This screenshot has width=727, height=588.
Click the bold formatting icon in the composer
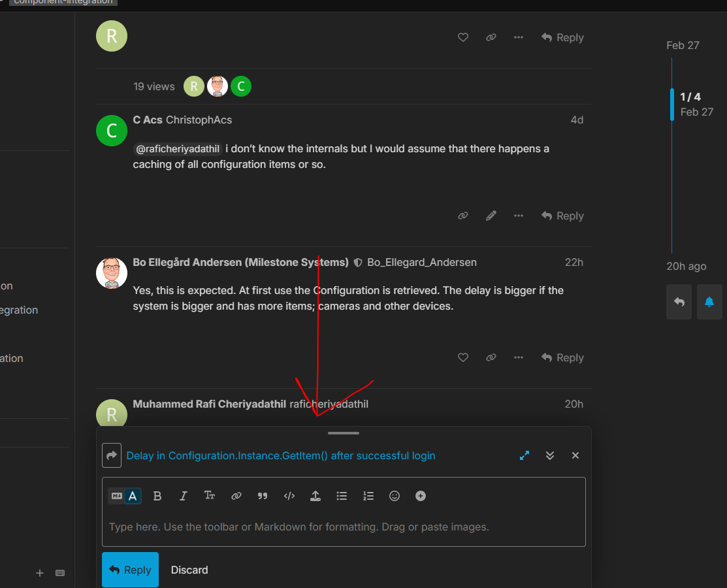pos(157,496)
